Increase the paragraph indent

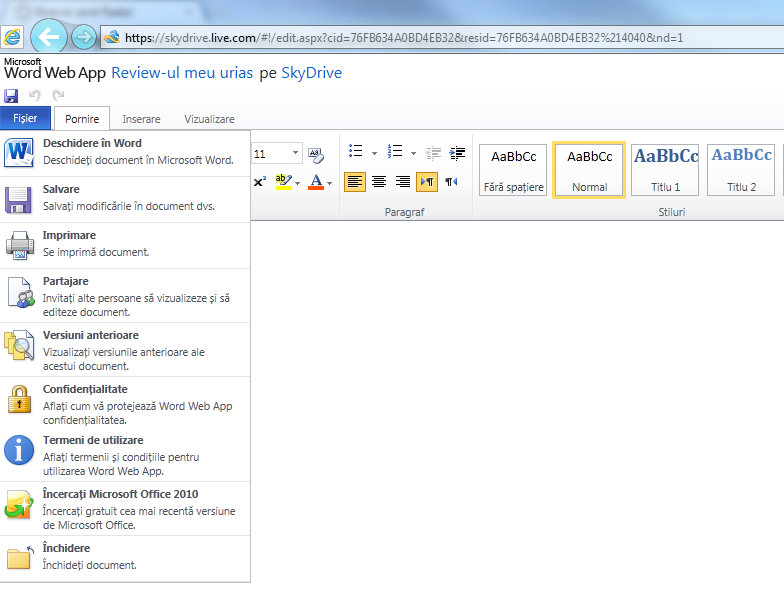click(457, 153)
